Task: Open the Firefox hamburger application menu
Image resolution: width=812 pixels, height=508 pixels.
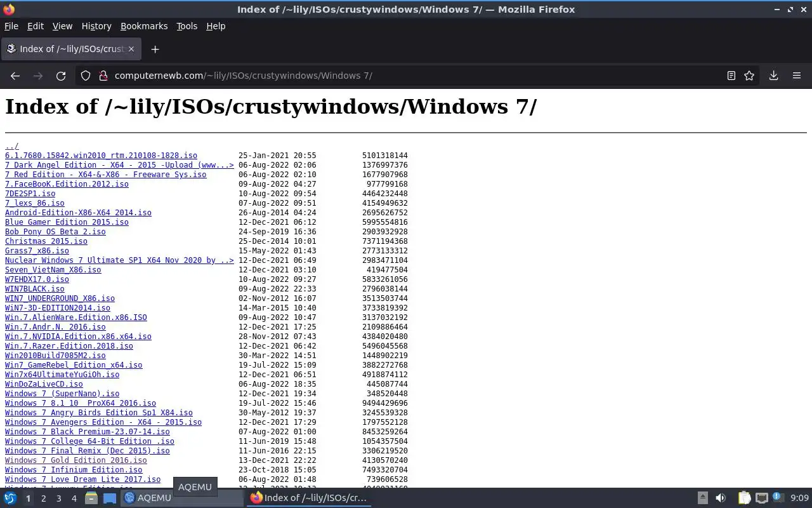Action: click(x=797, y=76)
